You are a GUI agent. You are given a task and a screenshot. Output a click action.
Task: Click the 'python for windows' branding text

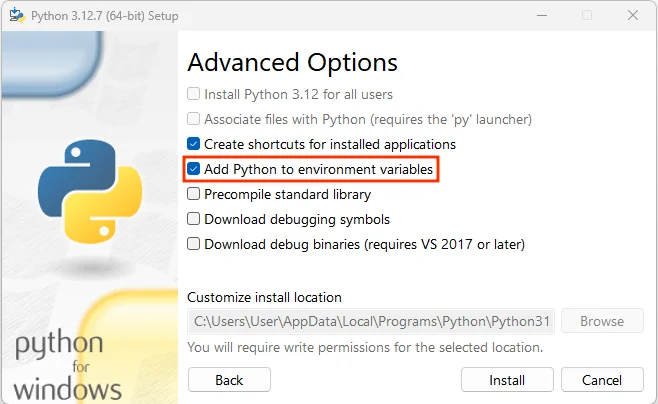[68, 364]
